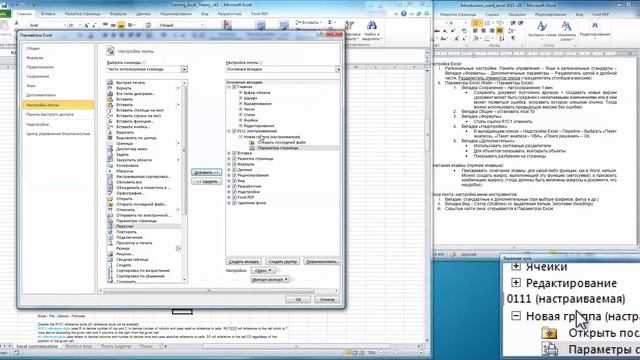The width and height of the screenshot is (640, 360).
Task: Uncheck the Разработчик tab checkbox
Action: [x=234, y=187]
